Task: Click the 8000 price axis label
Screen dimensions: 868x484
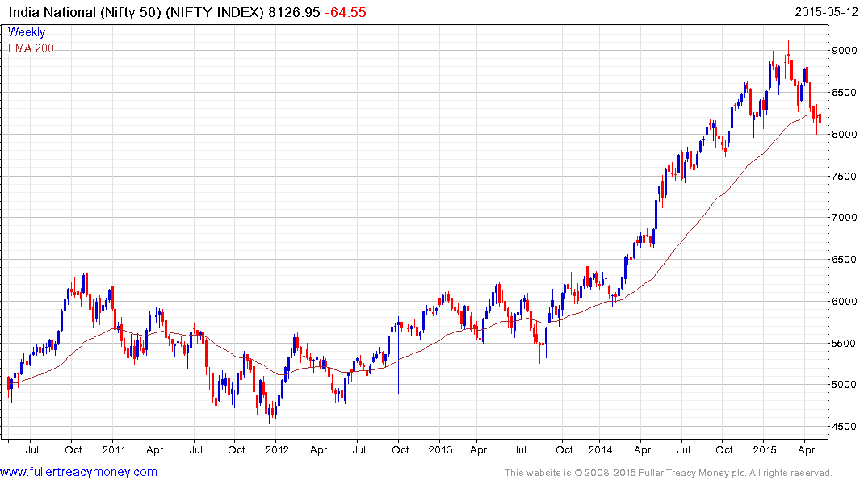Action: pyautogui.click(x=845, y=135)
